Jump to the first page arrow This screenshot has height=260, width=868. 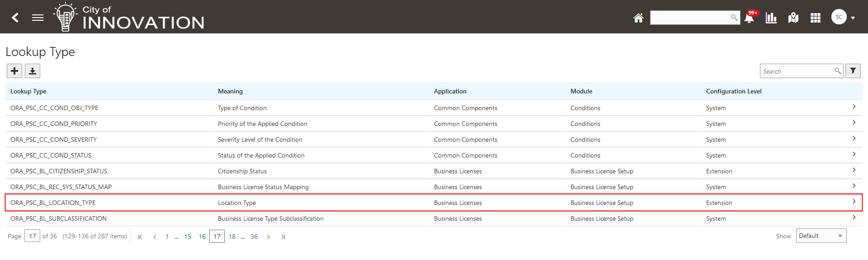click(x=140, y=237)
